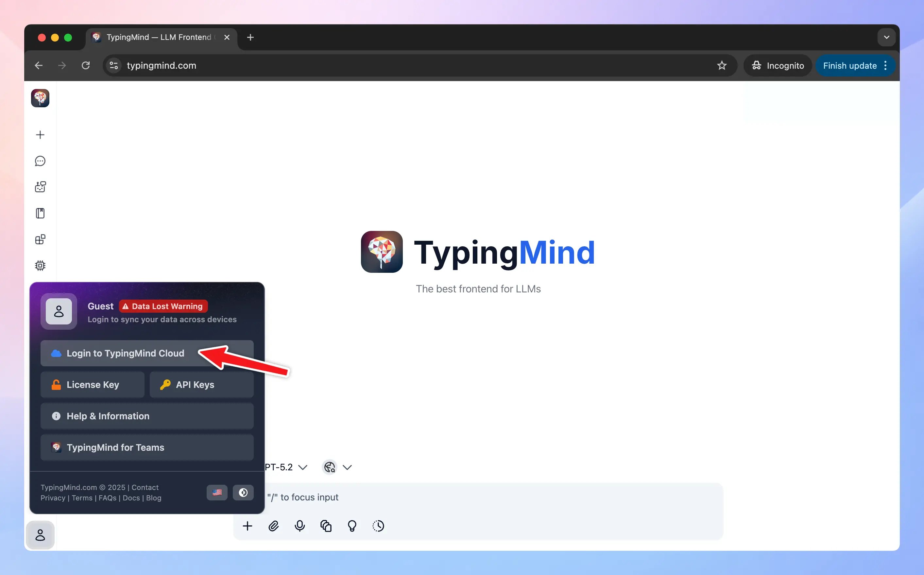
Task: Open the prompt library book icon
Action: (40, 213)
